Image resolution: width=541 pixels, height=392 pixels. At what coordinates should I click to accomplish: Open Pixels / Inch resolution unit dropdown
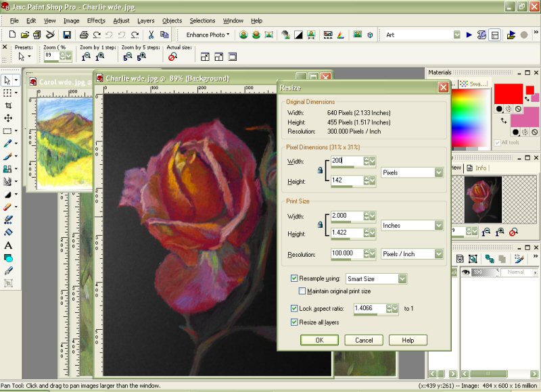pos(439,254)
